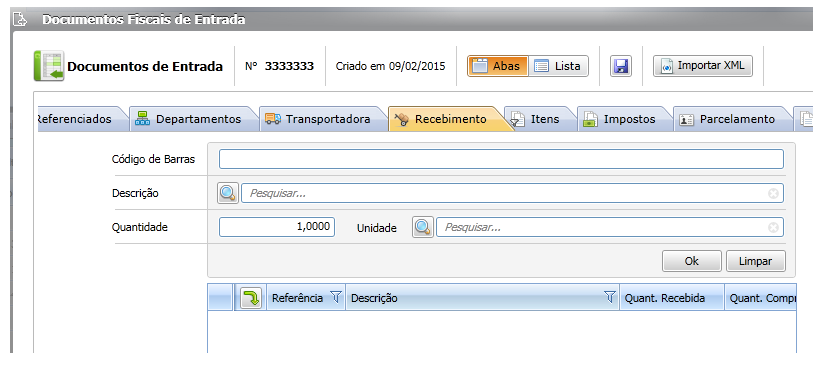Click the Departamentos tab's org chart icon

coord(142,119)
